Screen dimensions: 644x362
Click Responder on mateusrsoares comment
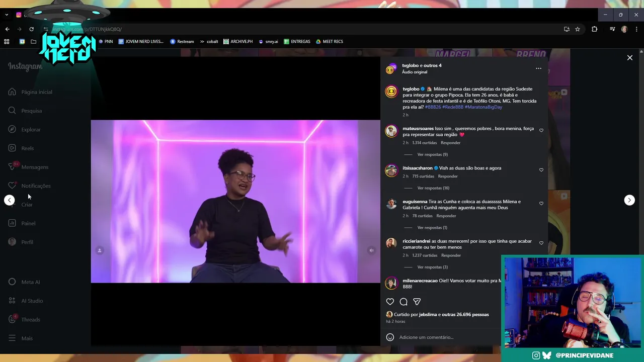tap(450, 143)
